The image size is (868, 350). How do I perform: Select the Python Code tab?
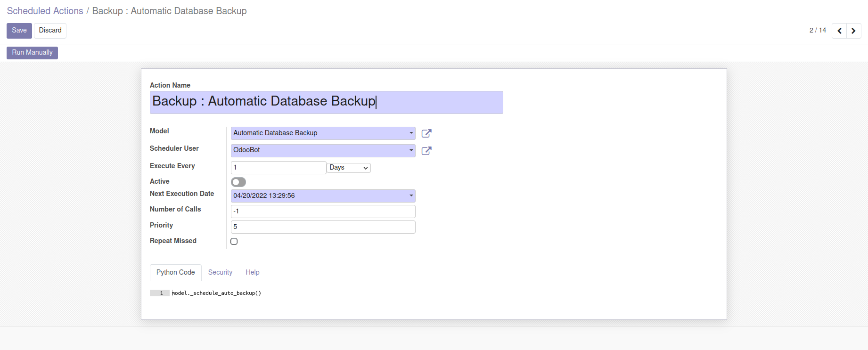tap(175, 272)
